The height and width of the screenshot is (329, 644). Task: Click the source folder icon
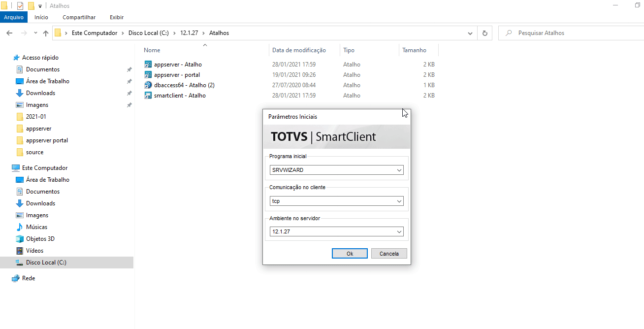pos(20,152)
